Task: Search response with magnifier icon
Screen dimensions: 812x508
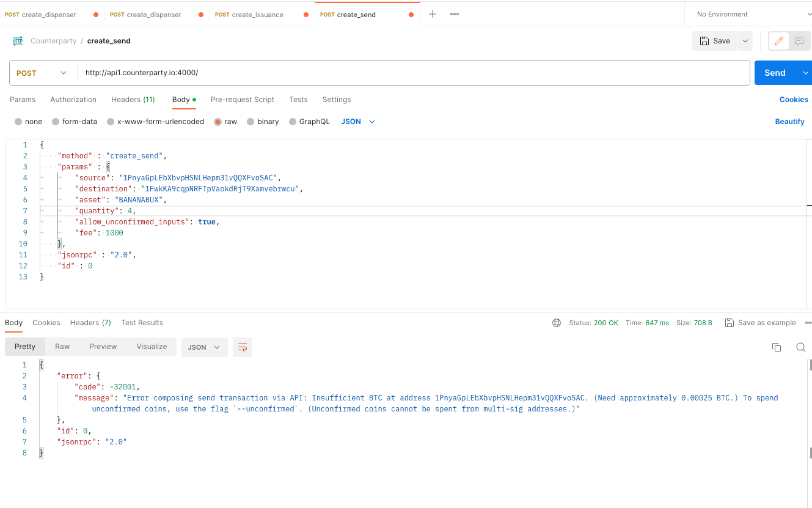Action: click(800, 347)
